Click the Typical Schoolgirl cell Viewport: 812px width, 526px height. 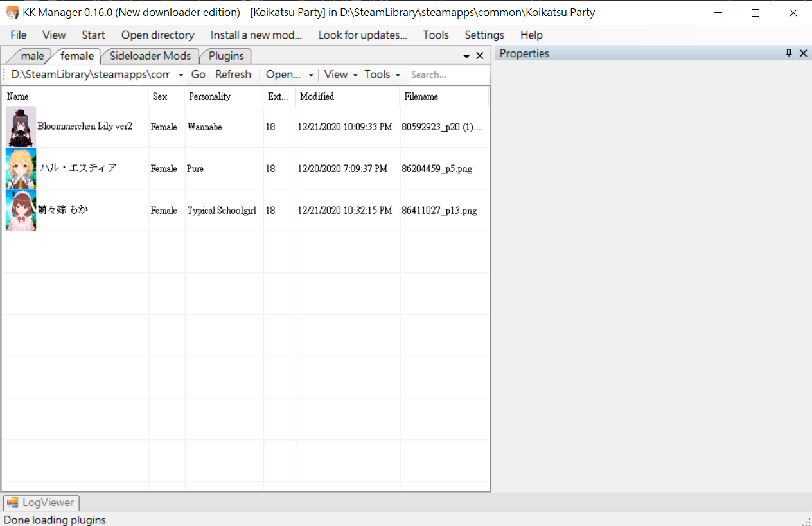click(222, 211)
